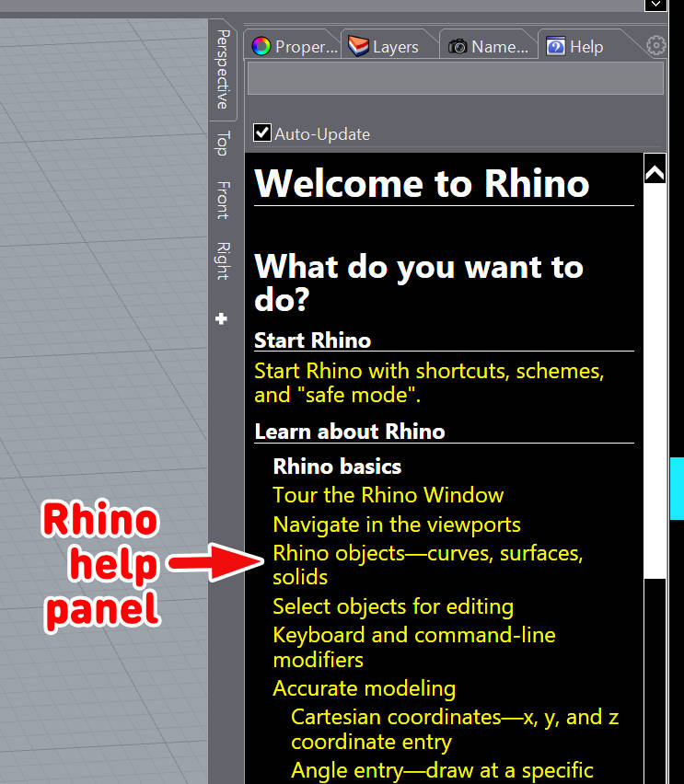Click the cyan marker at the right edge
This screenshot has height=784, width=684.
(x=677, y=489)
